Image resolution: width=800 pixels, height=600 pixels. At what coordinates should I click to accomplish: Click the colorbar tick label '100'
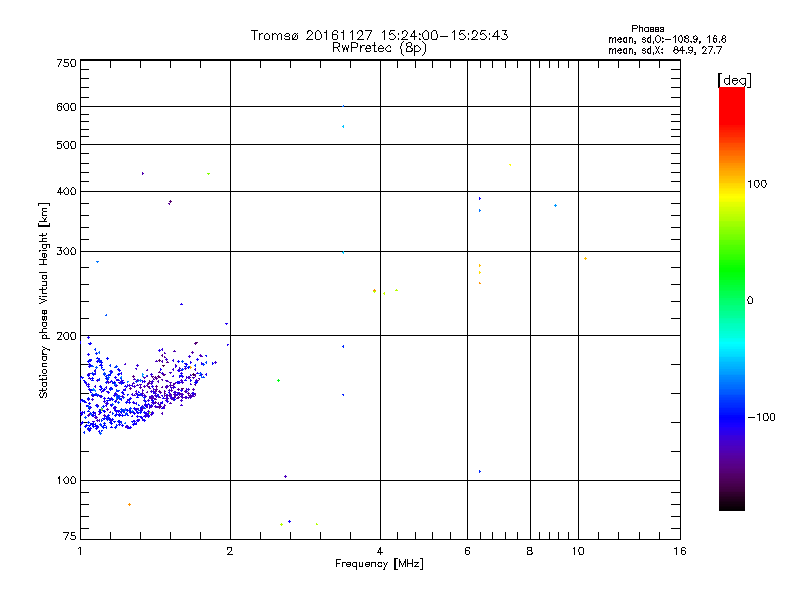(757, 184)
